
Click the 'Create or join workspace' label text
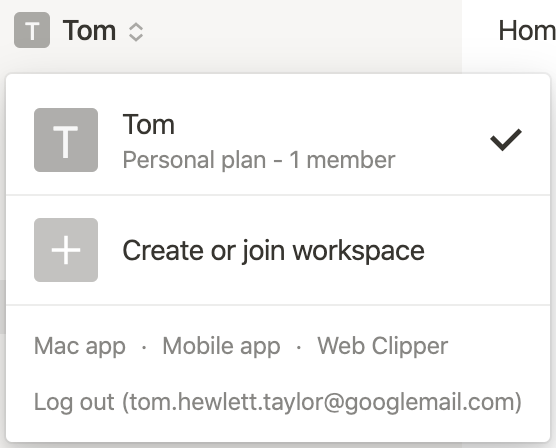273,251
